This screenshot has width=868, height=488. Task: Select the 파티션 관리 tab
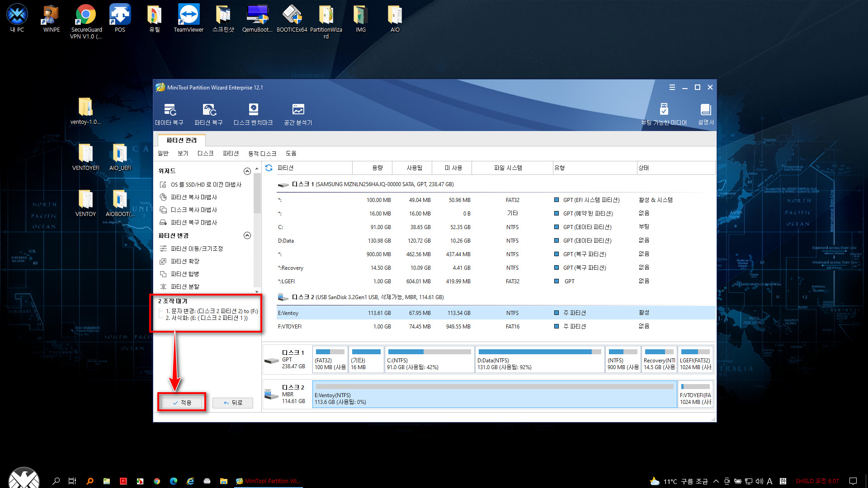182,140
